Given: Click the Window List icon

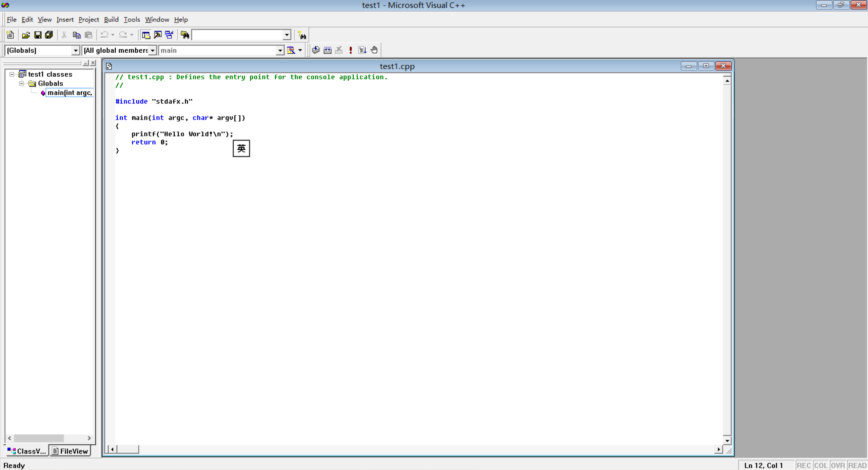Looking at the screenshot, I should click(x=169, y=35).
